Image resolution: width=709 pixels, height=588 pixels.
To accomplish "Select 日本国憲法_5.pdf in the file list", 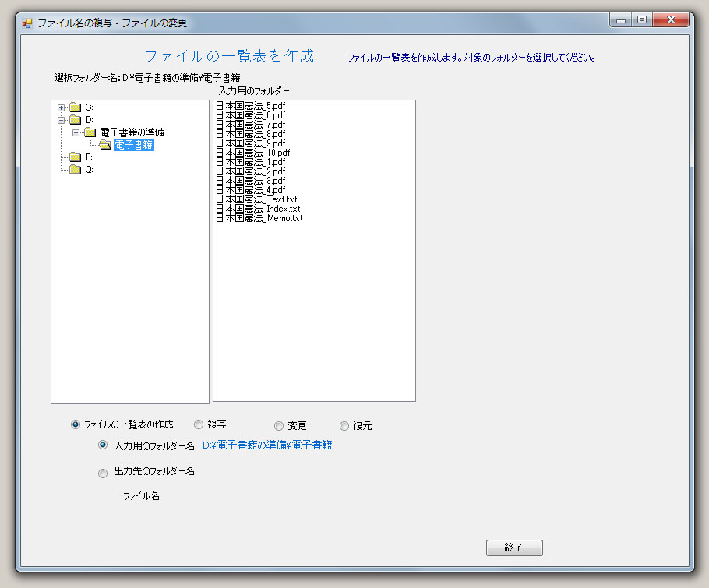I will [255, 106].
